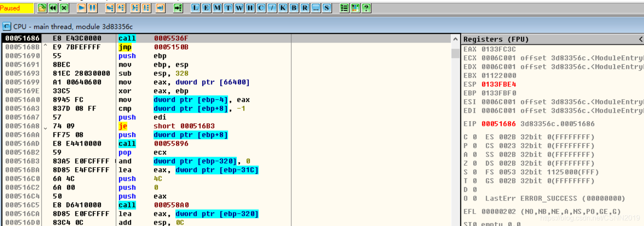Select sub esp, 328 instruction
The height and width of the screenshot is (226, 644).
(153, 73)
